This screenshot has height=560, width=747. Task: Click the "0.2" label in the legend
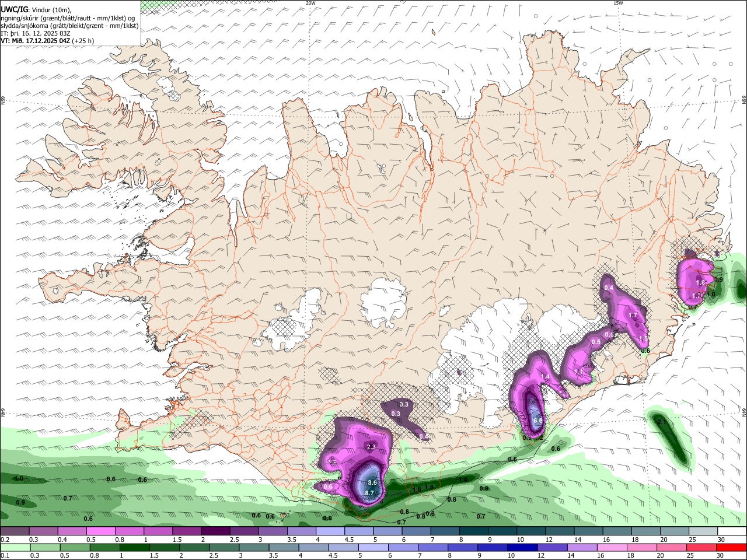pos(4,540)
